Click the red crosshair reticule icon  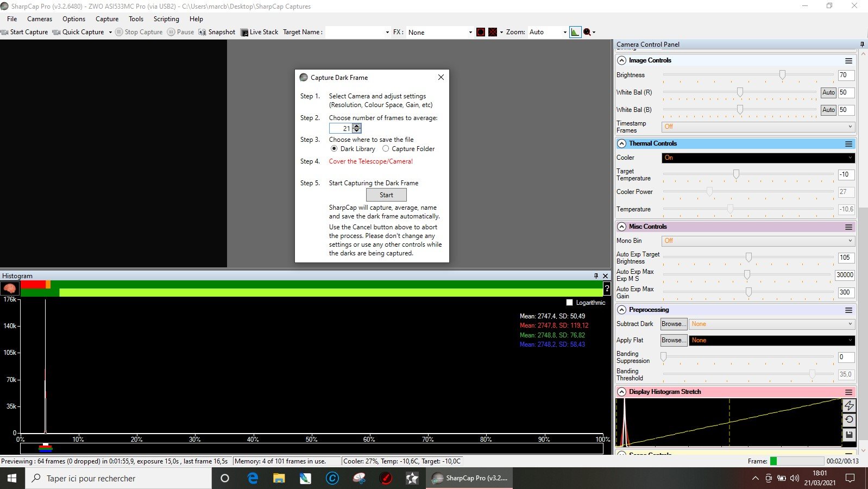(x=493, y=32)
